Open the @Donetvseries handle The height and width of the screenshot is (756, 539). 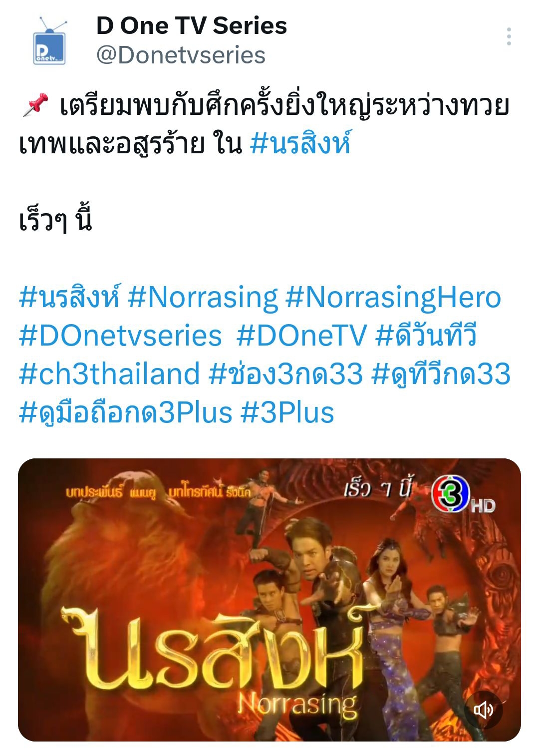click(x=181, y=55)
